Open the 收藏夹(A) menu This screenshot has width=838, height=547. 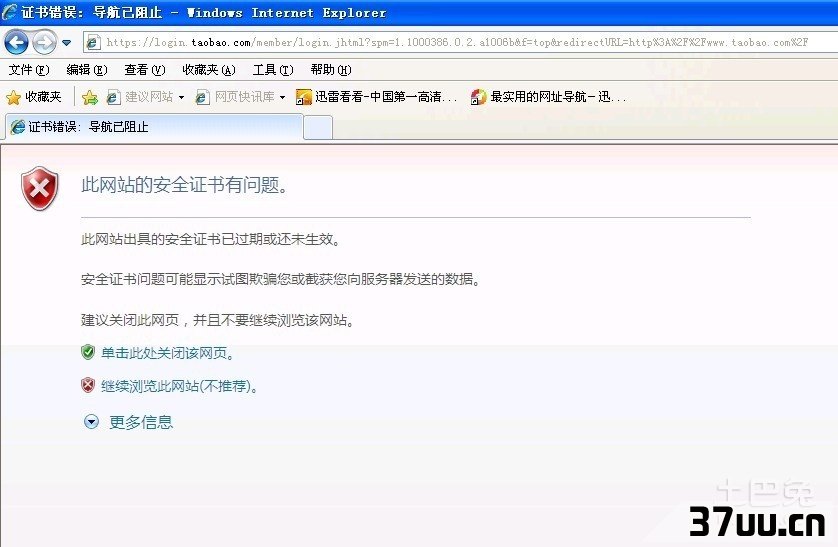click(x=208, y=70)
